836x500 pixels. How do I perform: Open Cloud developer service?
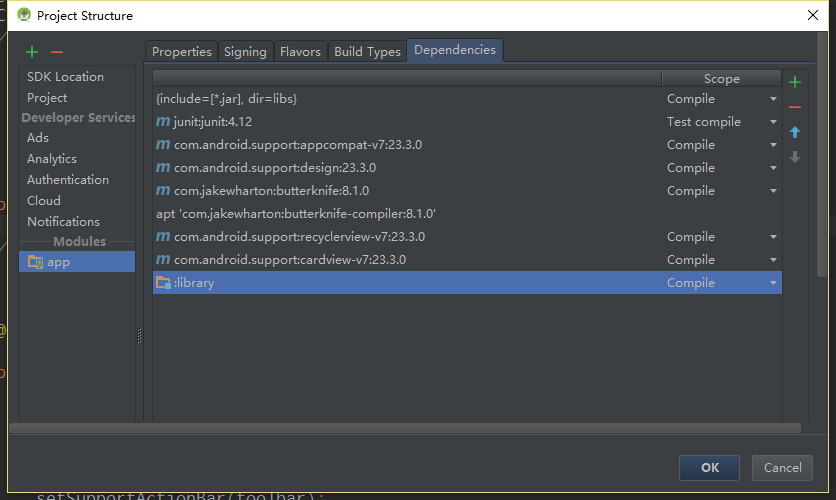point(44,200)
